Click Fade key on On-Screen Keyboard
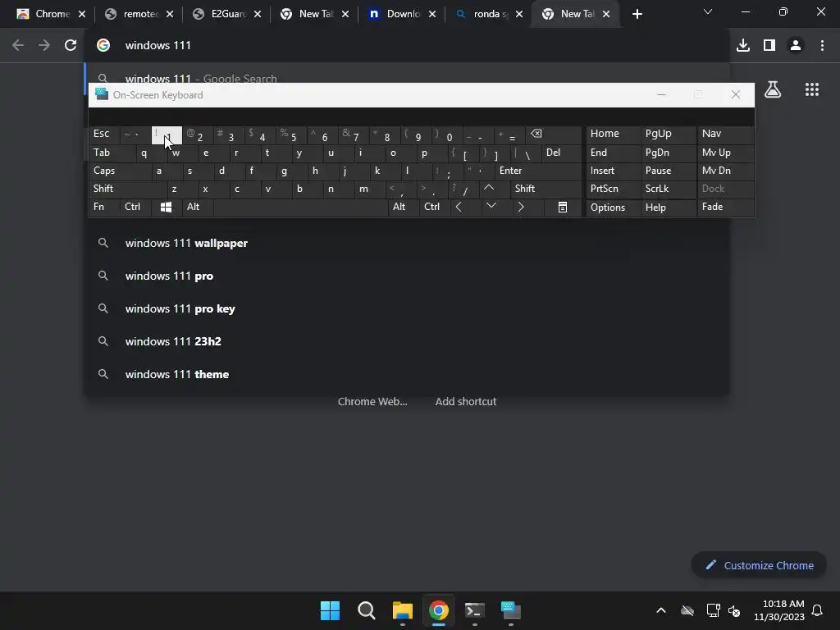 (x=725, y=208)
